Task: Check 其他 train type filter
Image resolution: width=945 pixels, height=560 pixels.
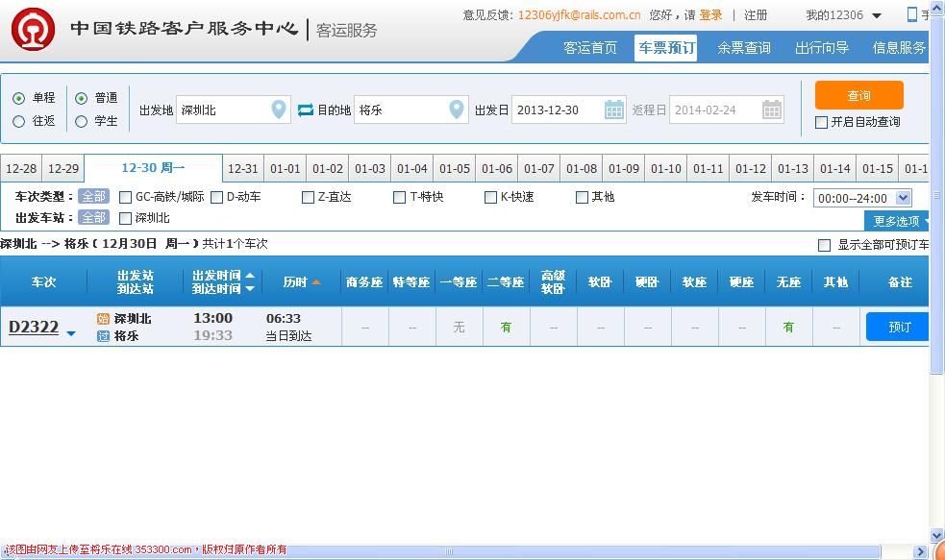Action: [583, 198]
